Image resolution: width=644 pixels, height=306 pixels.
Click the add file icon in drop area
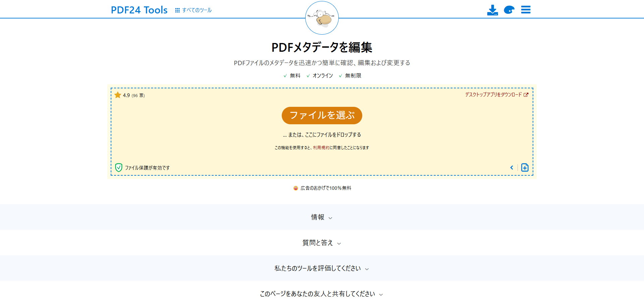[525, 168]
